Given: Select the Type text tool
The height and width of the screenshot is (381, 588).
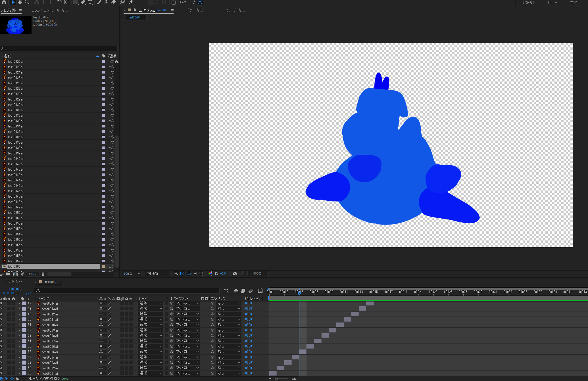Looking at the screenshot, I should 90,2.
